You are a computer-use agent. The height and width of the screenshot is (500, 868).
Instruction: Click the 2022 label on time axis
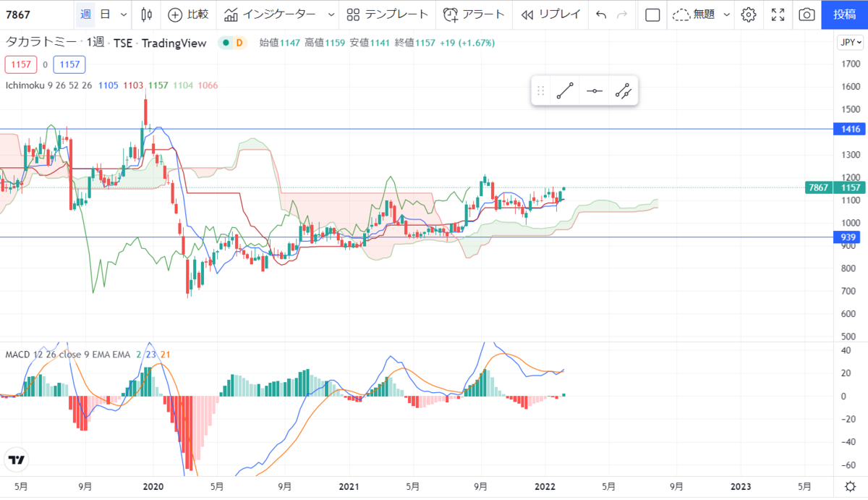[x=545, y=486]
